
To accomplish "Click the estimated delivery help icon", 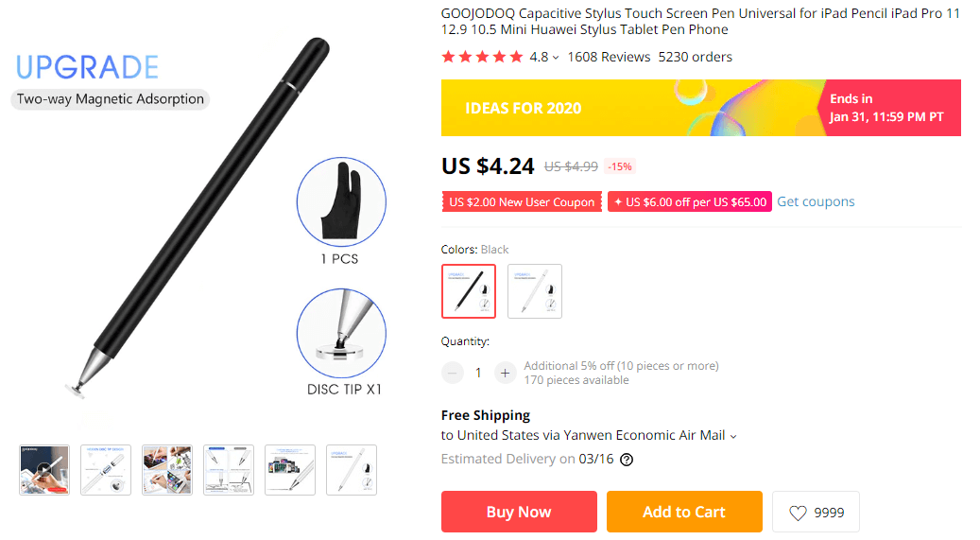I will [627, 460].
